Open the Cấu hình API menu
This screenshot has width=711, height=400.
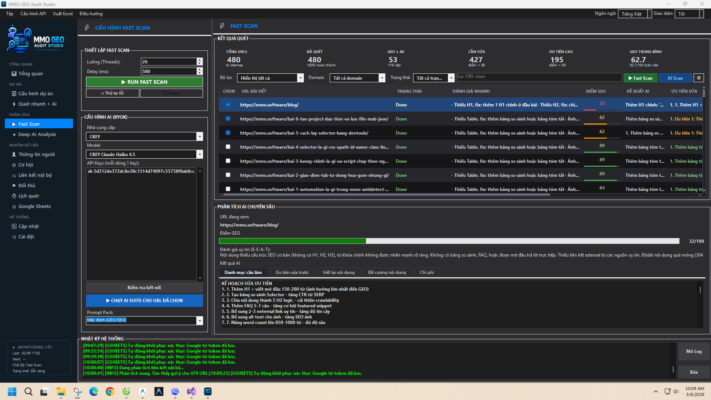pos(33,14)
